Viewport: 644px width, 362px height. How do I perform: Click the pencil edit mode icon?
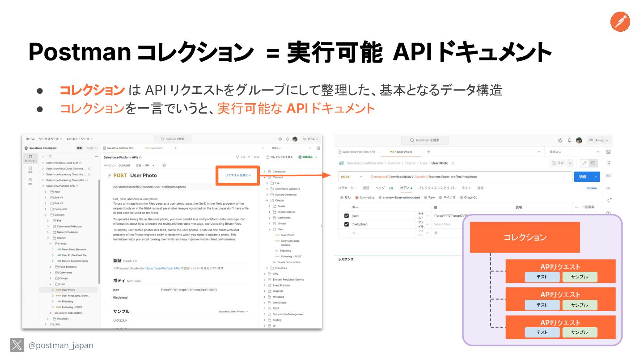tap(584, 163)
